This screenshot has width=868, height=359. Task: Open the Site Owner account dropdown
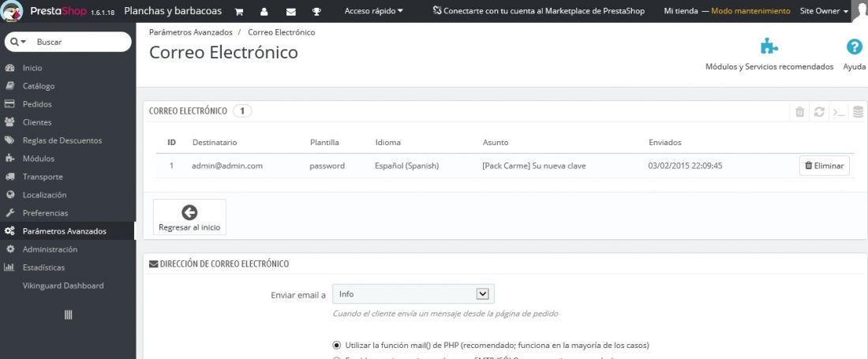[x=824, y=11]
